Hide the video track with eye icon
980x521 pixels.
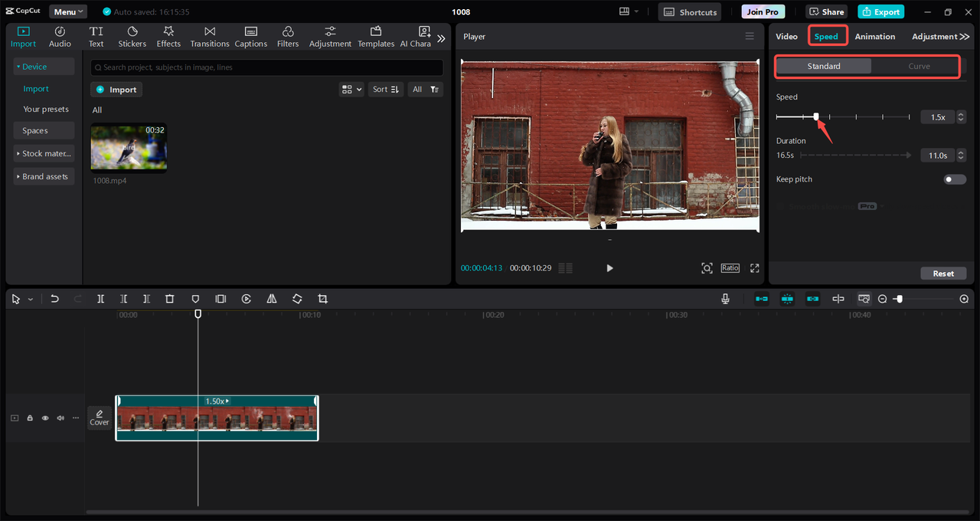pos(45,418)
